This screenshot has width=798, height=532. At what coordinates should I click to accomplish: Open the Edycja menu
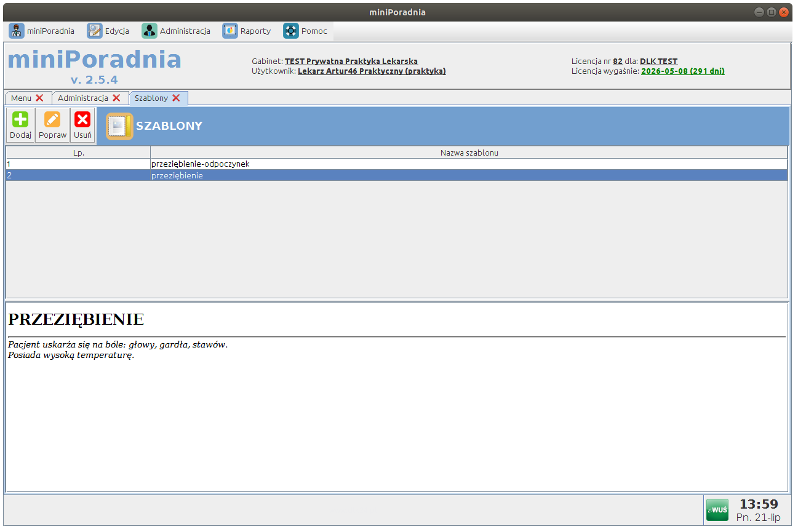pyautogui.click(x=108, y=31)
